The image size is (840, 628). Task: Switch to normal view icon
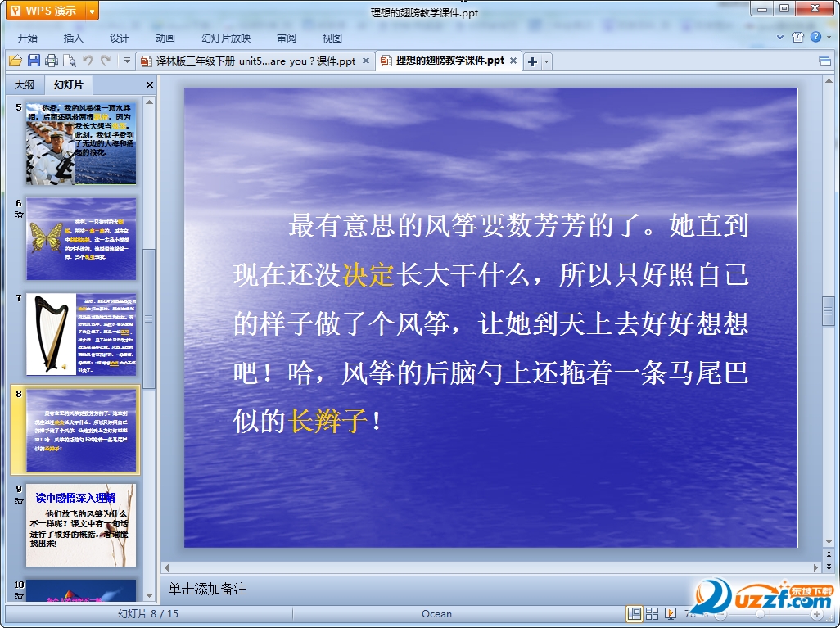(x=635, y=613)
